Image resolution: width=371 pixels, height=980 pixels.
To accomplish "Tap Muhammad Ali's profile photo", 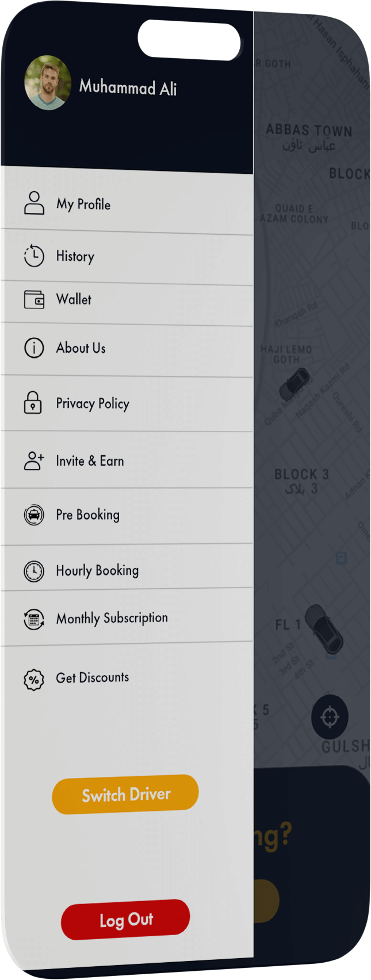I will 48,83.
